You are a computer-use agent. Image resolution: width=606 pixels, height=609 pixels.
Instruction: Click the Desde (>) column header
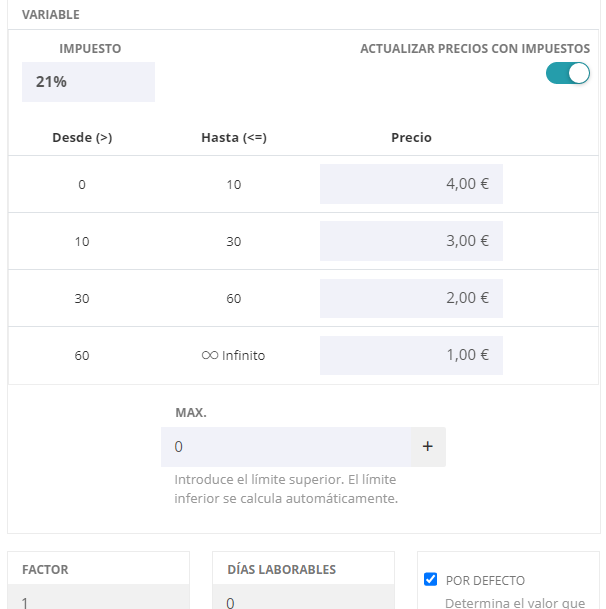[x=82, y=138]
